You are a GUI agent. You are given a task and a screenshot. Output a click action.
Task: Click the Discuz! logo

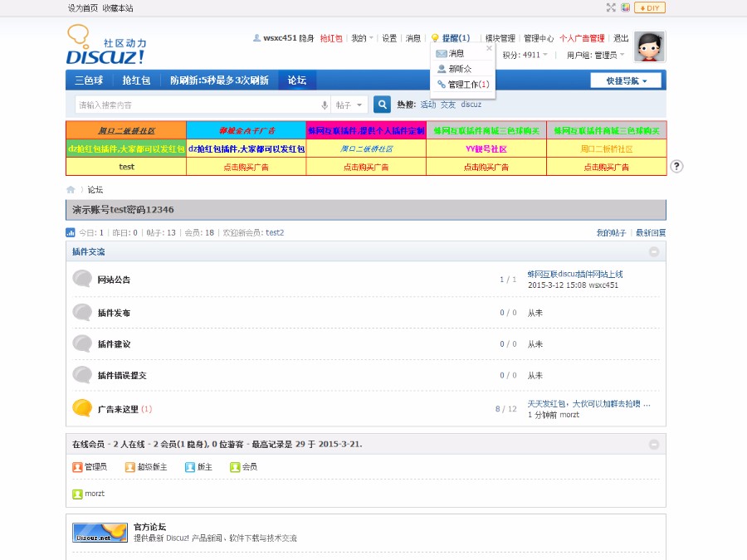tap(105, 45)
